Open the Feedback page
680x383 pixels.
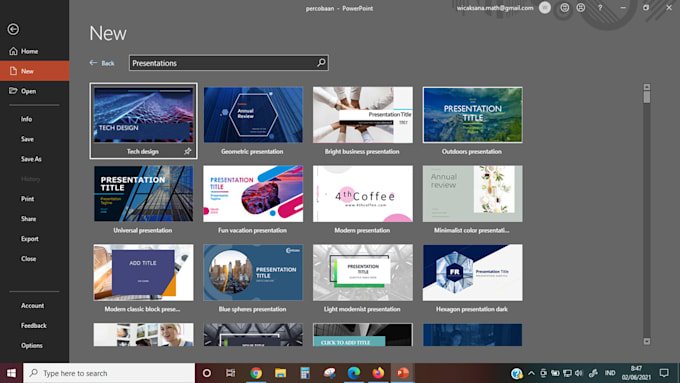point(34,325)
